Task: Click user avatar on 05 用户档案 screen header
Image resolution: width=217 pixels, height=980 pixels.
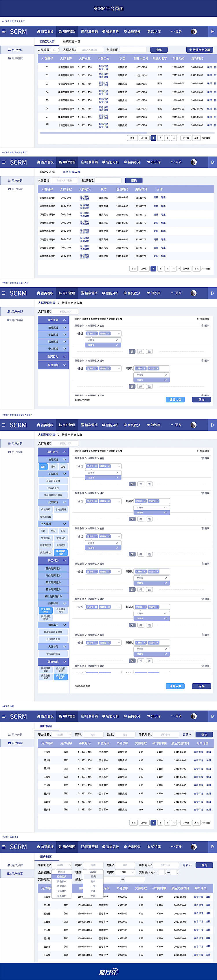Action: (194, 716)
